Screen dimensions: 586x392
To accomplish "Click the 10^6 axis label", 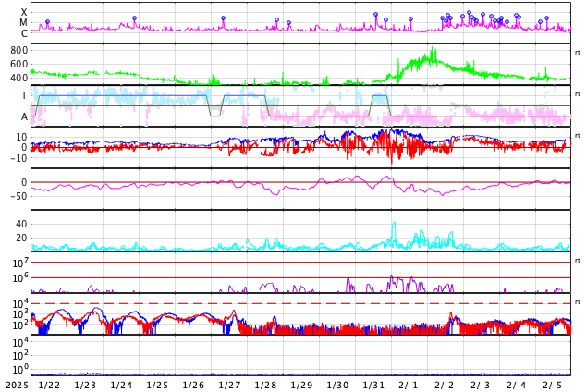I will point(21,277).
